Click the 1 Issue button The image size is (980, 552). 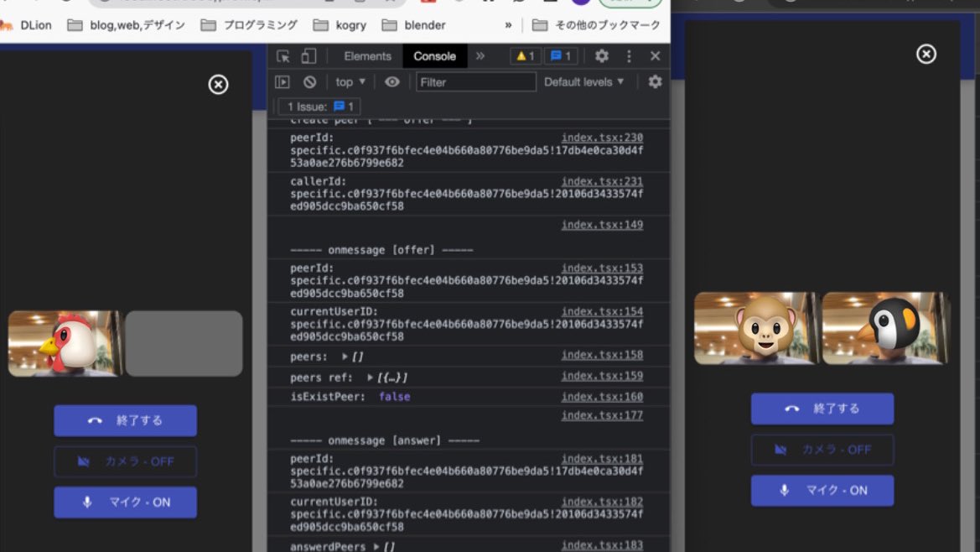(x=319, y=107)
